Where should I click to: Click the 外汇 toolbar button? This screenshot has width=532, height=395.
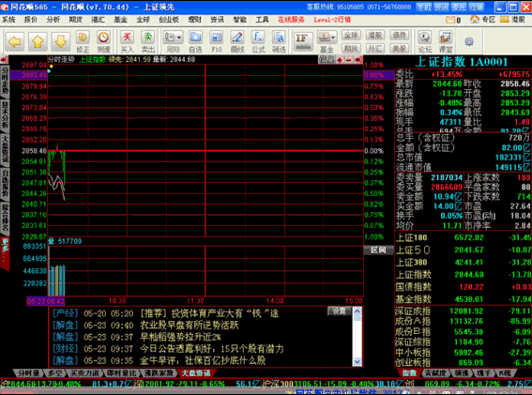point(375,48)
